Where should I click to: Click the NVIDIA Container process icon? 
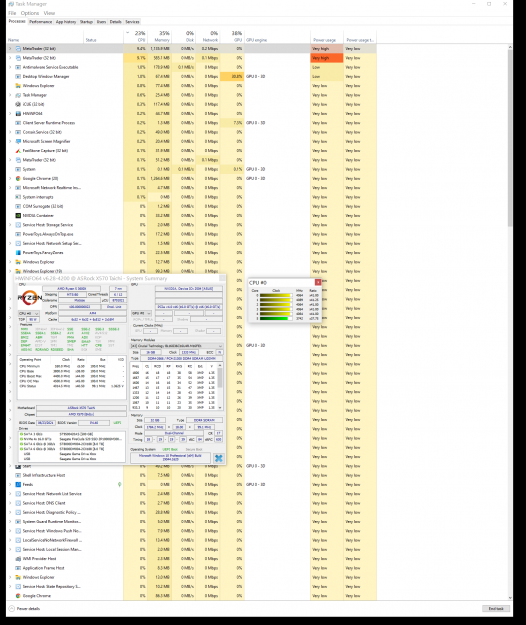(x=18, y=216)
